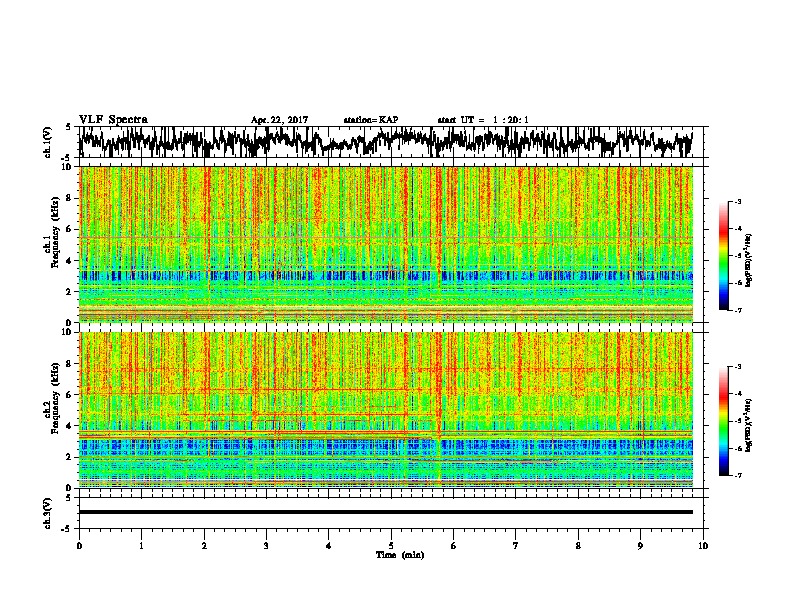The height and width of the screenshot is (612, 792).
Task: Click ch.2 spectrogram's '6' frequency tick label
Action: 68,395
